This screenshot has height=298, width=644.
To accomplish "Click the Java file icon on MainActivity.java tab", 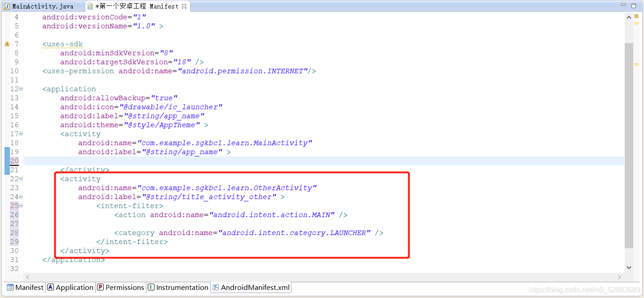I will (x=7, y=6).
